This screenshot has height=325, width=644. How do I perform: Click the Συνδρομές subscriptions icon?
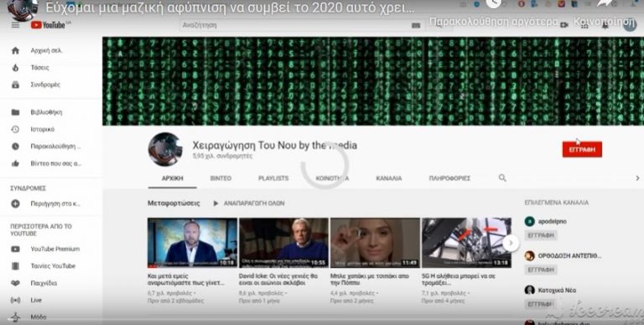click(x=15, y=85)
